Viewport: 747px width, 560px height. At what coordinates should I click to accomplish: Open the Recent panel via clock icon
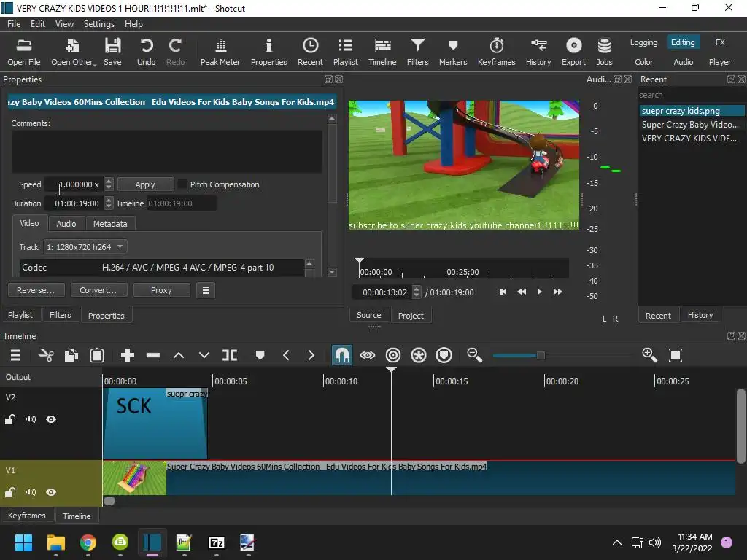(x=310, y=52)
